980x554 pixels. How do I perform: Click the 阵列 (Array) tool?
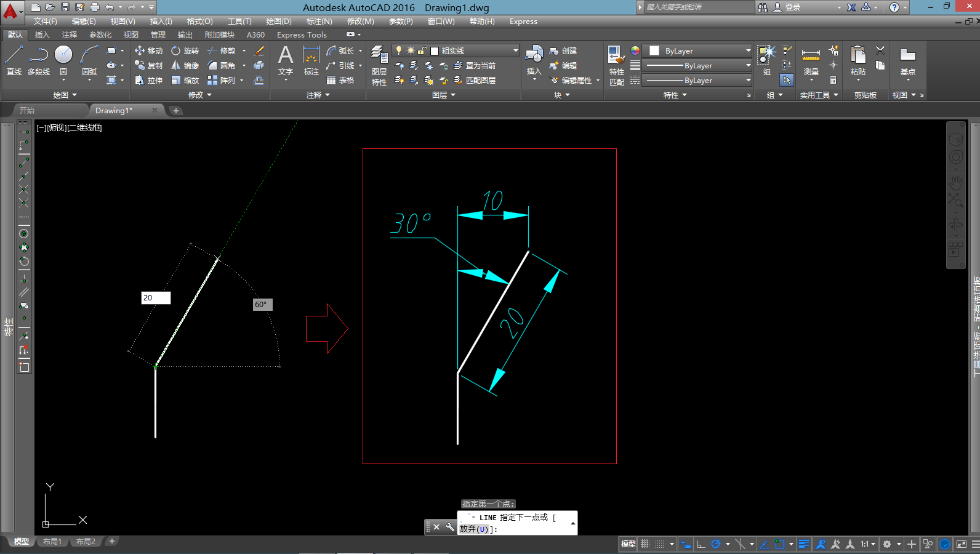click(221, 81)
